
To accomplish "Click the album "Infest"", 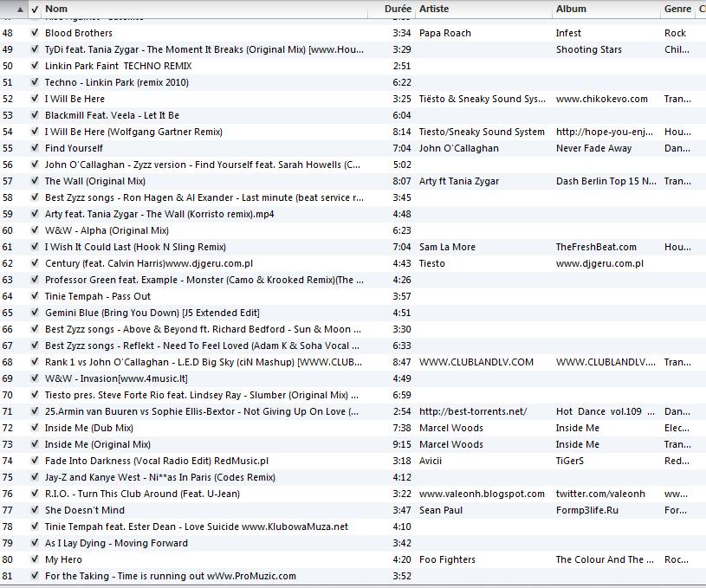I will [x=568, y=33].
